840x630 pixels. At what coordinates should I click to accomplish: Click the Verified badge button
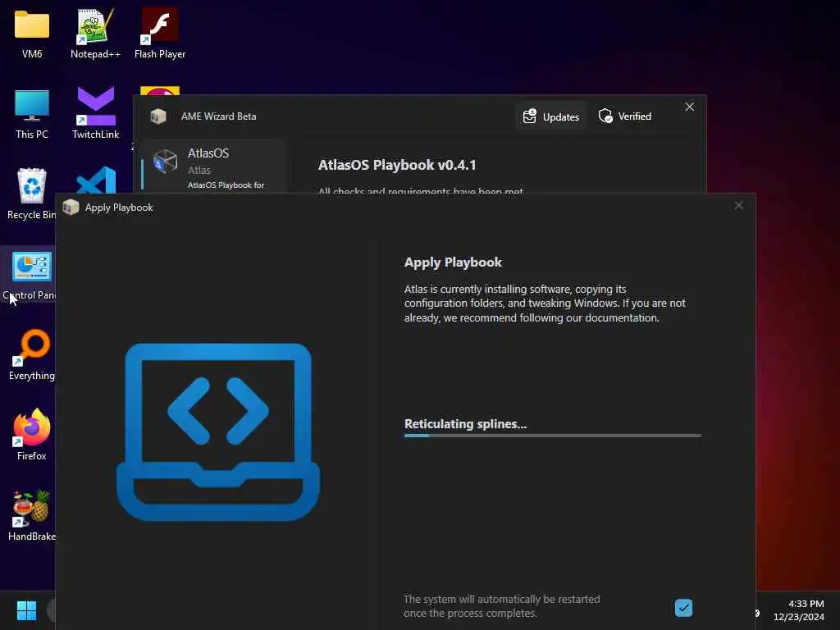(x=624, y=116)
